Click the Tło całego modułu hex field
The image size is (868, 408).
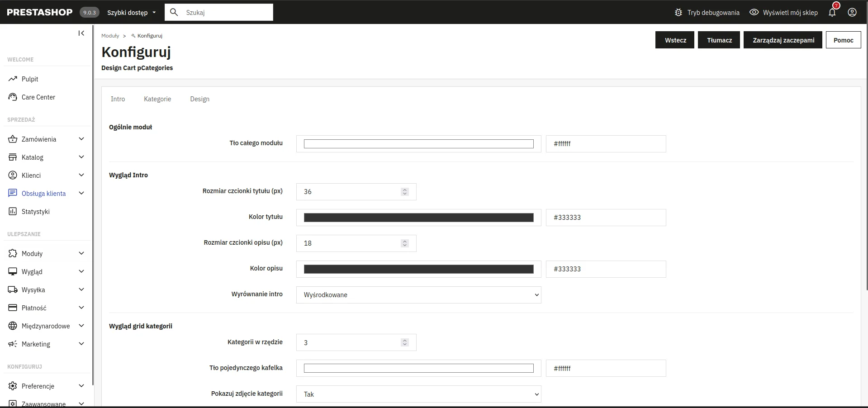606,144
